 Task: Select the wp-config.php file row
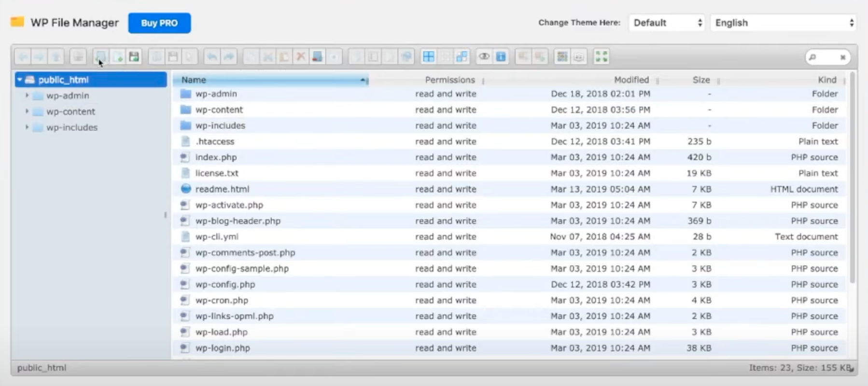click(225, 284)
